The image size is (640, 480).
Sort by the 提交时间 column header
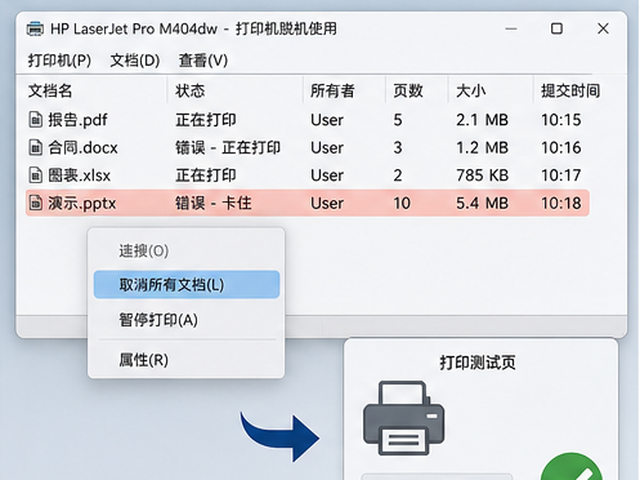click(570, 91)
